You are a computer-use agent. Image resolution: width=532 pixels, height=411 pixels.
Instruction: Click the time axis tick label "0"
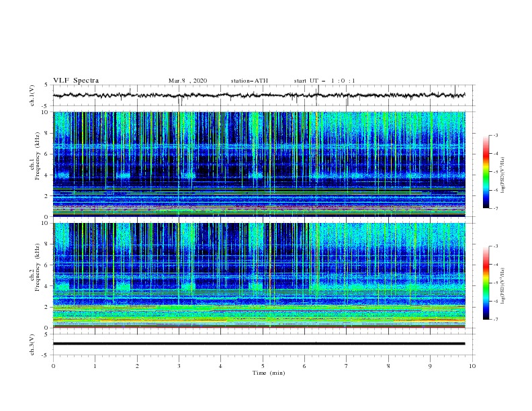pos(53,366)
